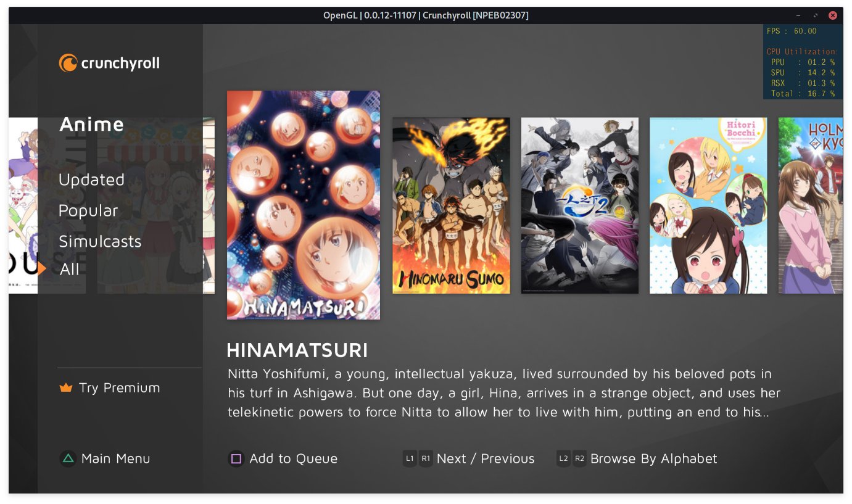Click the Try Premium link

119,388
